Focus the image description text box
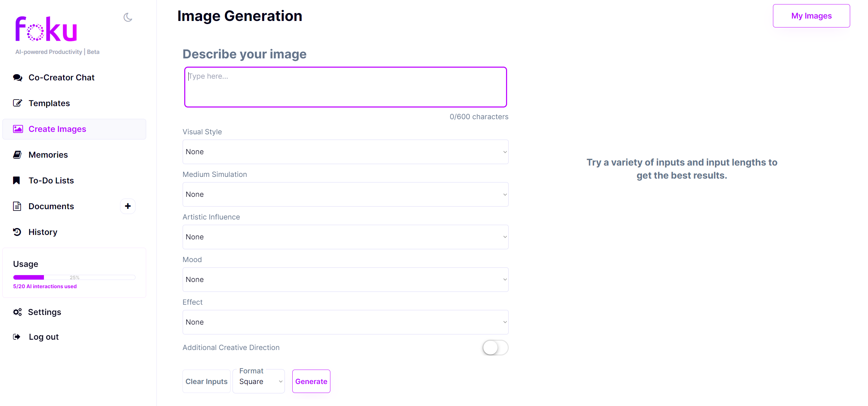Screen dimensions: 868x406 click(x=345, y=87)
